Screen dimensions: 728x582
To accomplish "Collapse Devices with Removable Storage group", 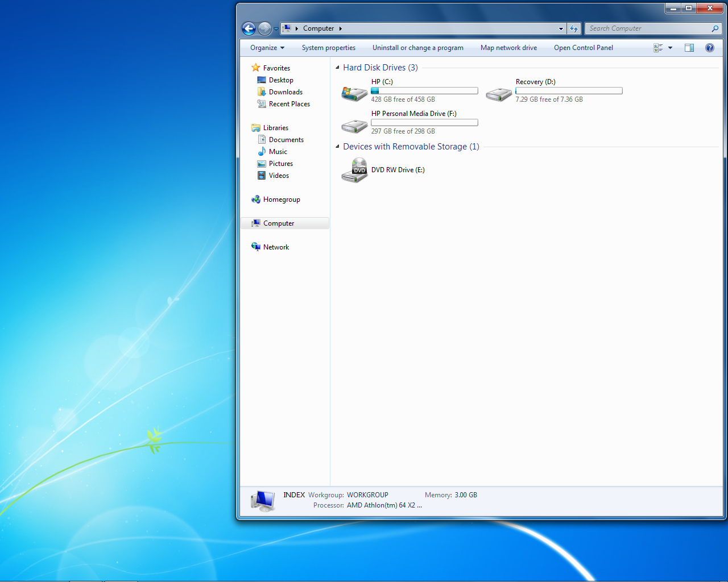I will [x=337, y=147].
